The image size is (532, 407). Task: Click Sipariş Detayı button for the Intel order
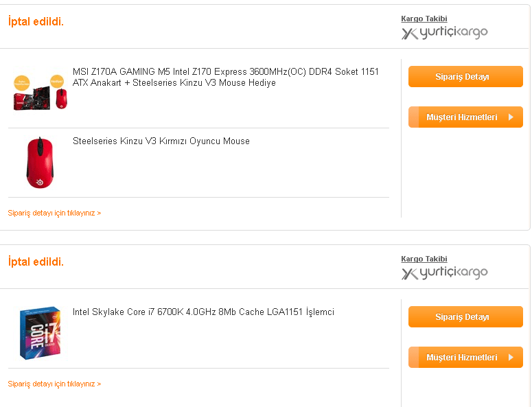pos(465,317)
